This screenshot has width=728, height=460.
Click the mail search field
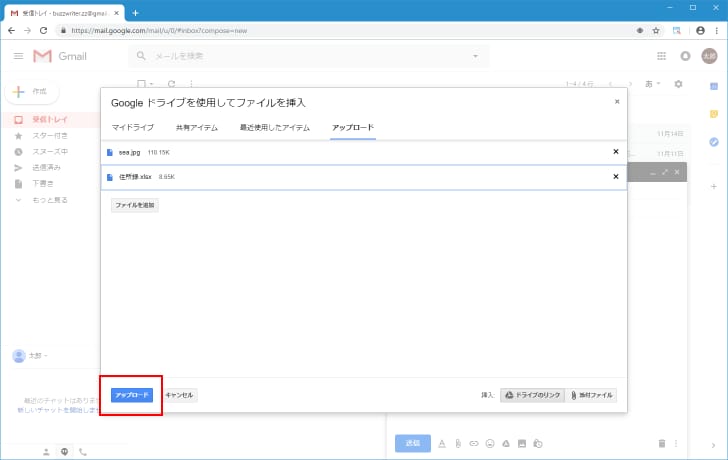click(x=309, y=56)
